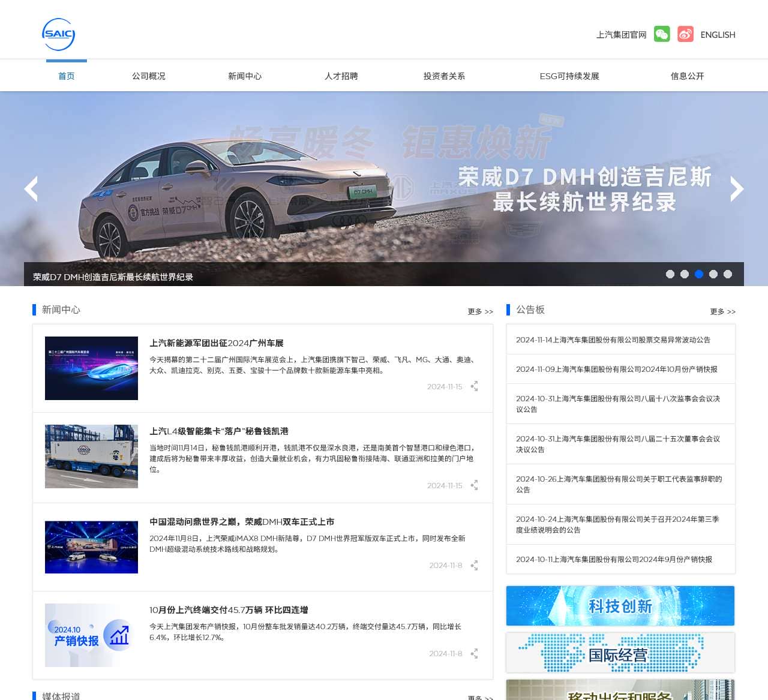Open 信息公开 menu item
Image resolution: width=768 pixels, height=700 pixels.
point(688,76)
